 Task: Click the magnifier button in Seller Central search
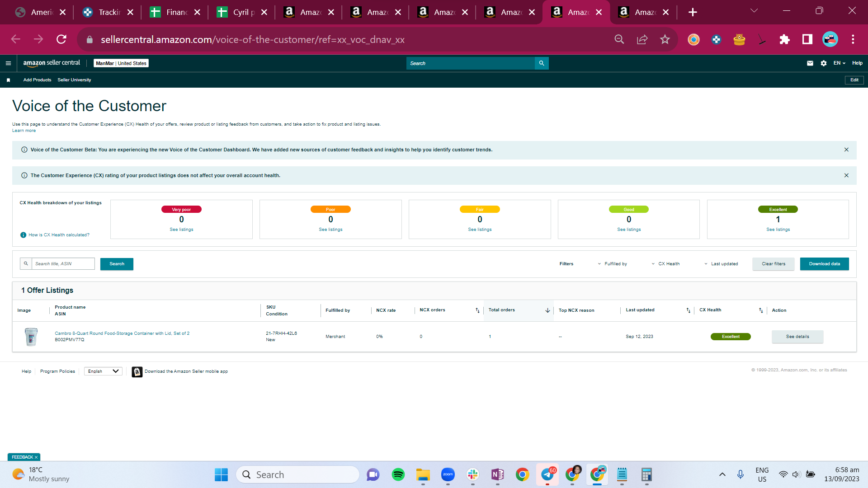(541, 63)
